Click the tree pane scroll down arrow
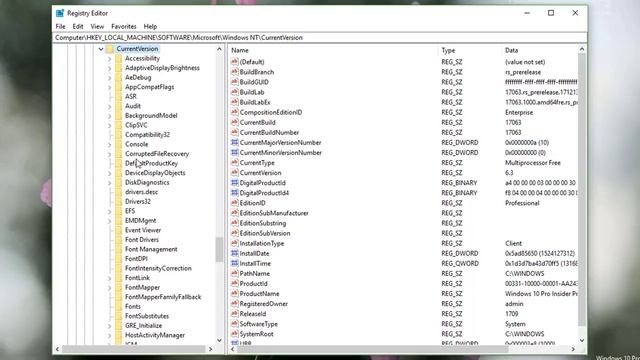The width and height of the screenshot is (640, 360). click(x=219, y=340)
